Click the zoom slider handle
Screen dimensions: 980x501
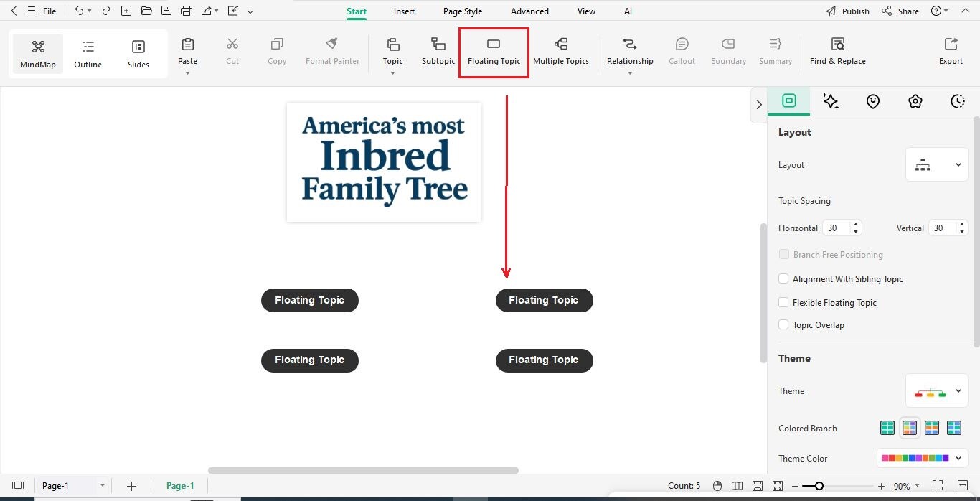tap(819, 486)
